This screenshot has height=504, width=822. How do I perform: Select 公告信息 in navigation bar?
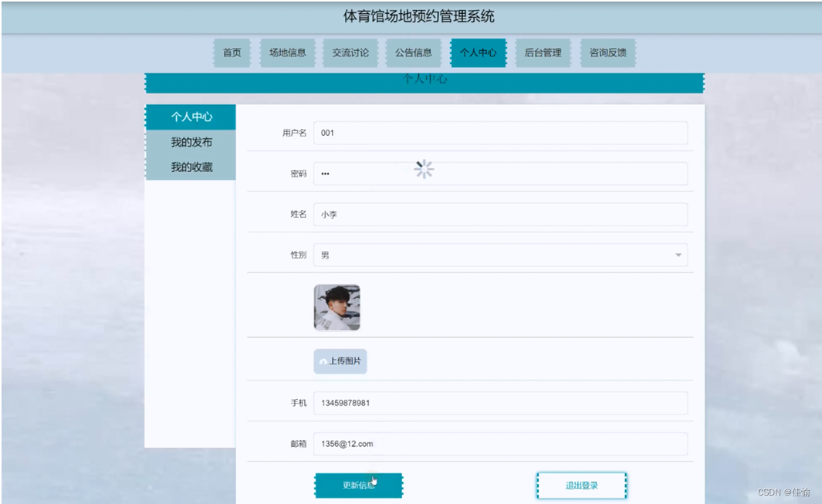pyautogui.click(x=413, y=53)
